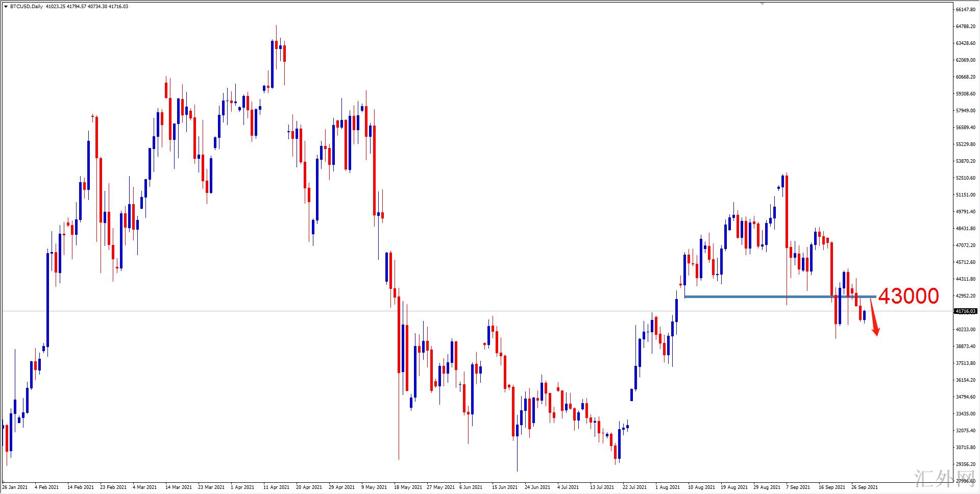Click the 40233.00 price axis label
The height and width of the screenshot is (494, 980).
[x=966, y=330]
